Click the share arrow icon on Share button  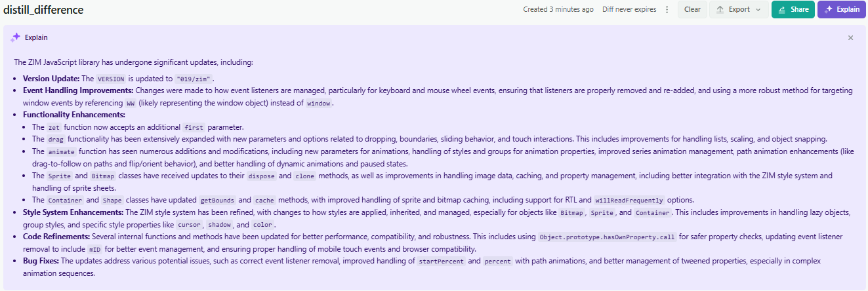tap(781, 10)
